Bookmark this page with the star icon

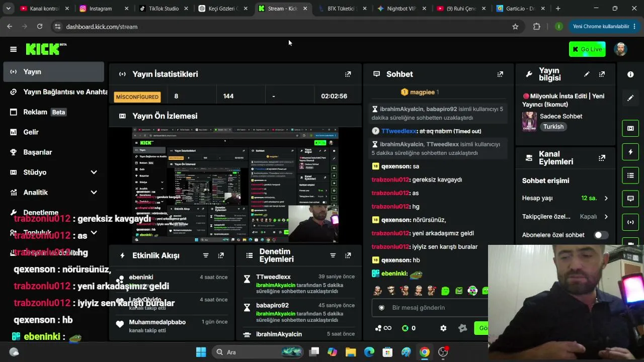515,27
